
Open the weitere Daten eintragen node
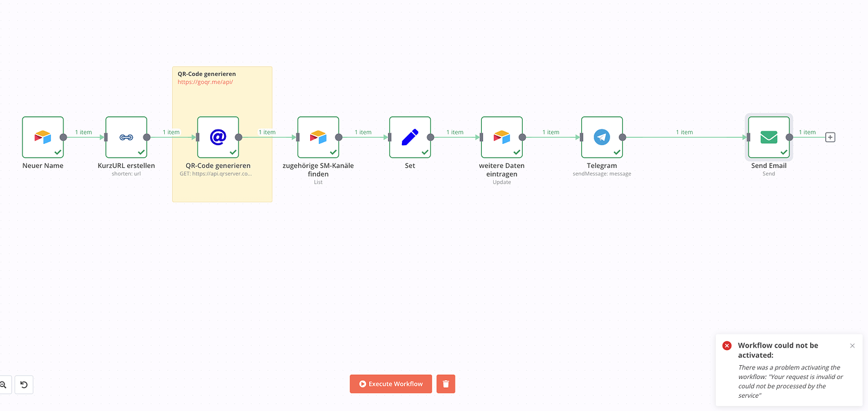(502, 137)
